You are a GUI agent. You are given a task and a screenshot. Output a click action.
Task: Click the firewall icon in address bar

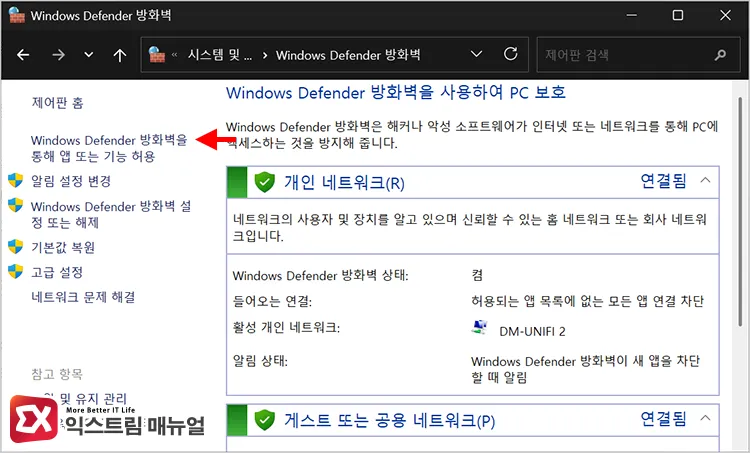pos(156,55)
